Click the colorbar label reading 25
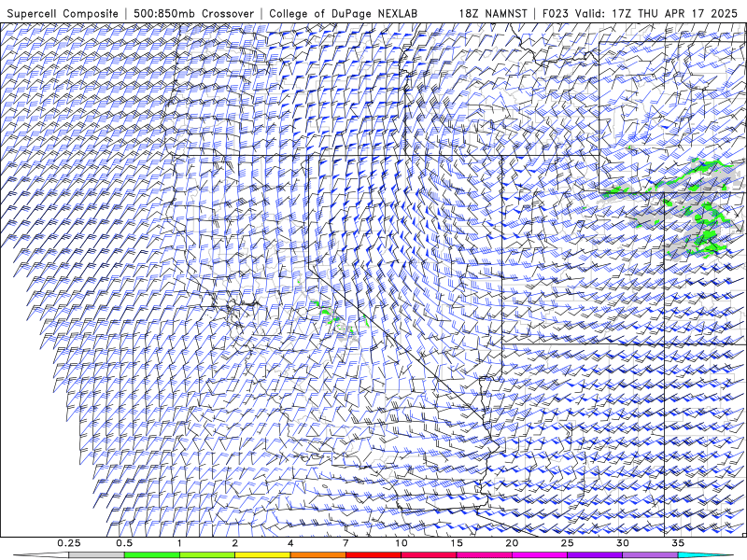The height and width of the screenshot is (560, 747). pos(567,543)
